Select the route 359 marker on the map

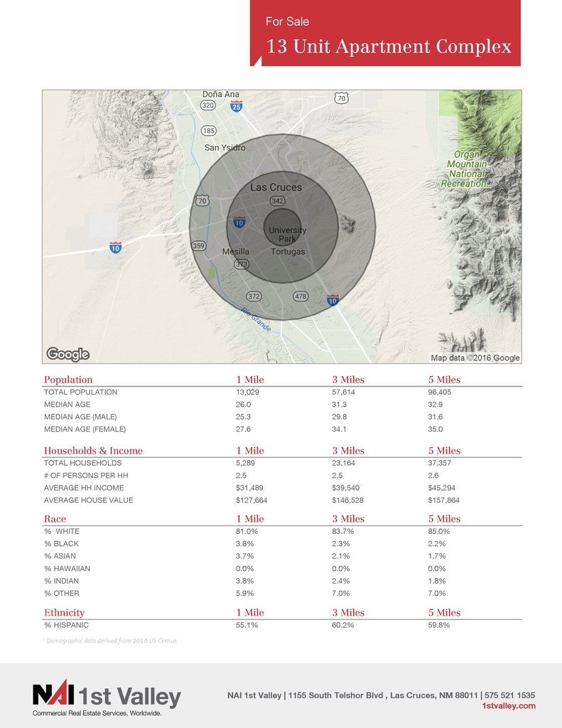click(199, 245)
